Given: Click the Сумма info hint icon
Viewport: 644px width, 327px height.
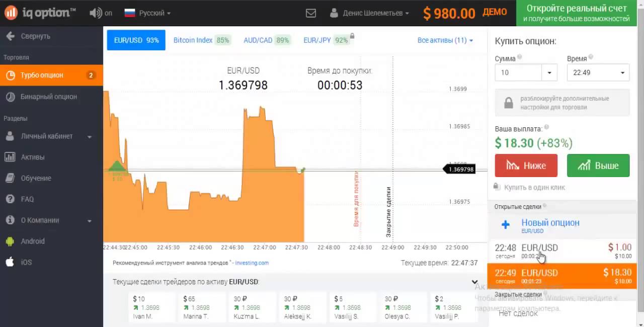Looking at the screenshot, I should point(520,57).
